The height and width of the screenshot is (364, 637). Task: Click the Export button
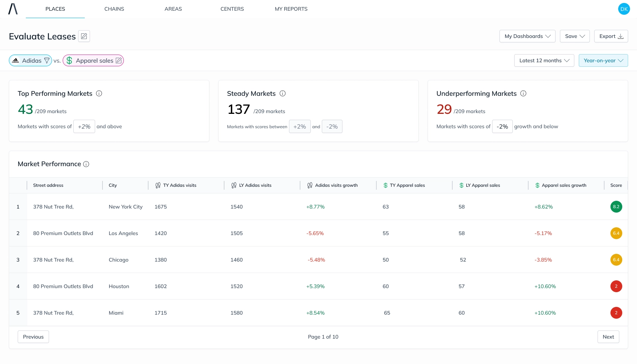click(x=611, y=36)
